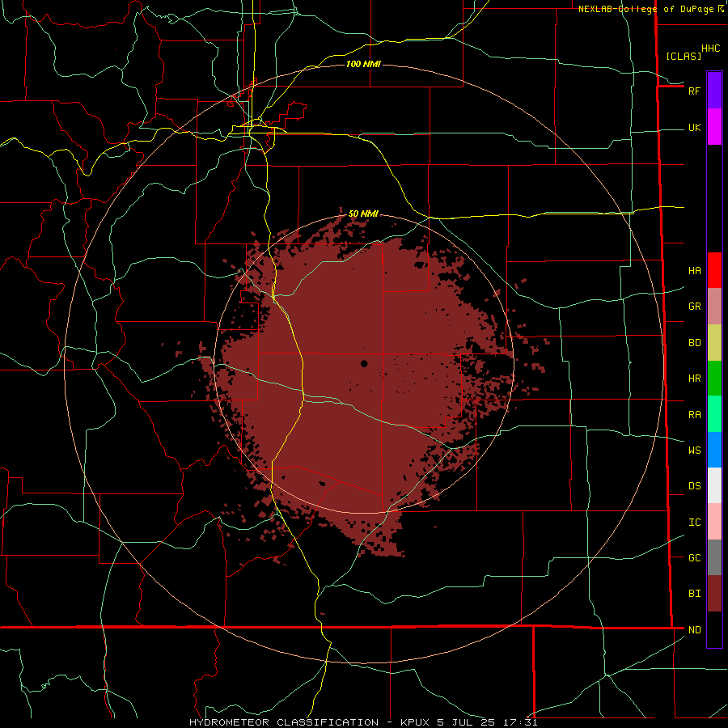Click the HR green legend color swatch
The width and height of the screenshot is (728, 728).
coord(714,379)
